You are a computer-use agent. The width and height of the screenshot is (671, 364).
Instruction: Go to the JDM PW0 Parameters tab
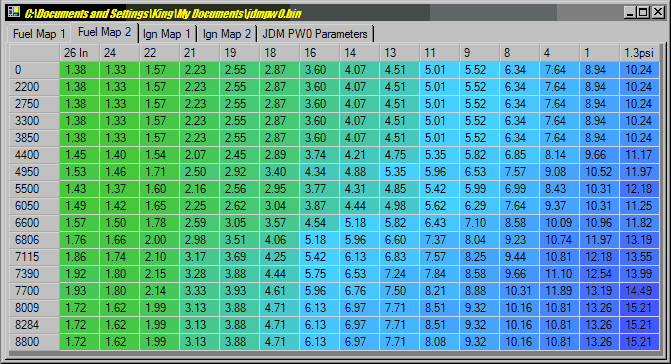click(315, 34)
